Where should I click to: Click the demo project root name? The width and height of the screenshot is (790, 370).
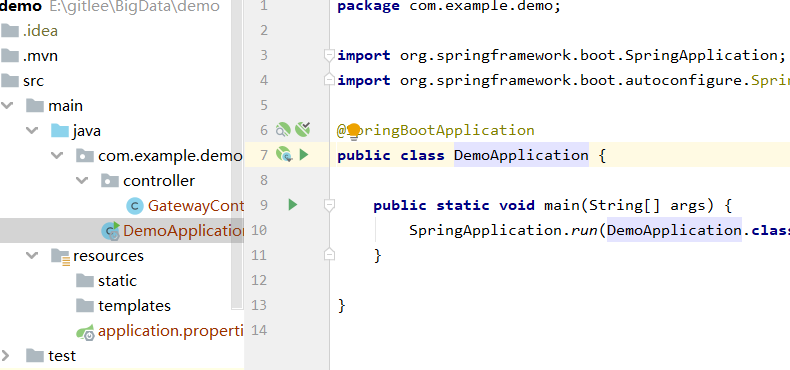tap(22, 7)
